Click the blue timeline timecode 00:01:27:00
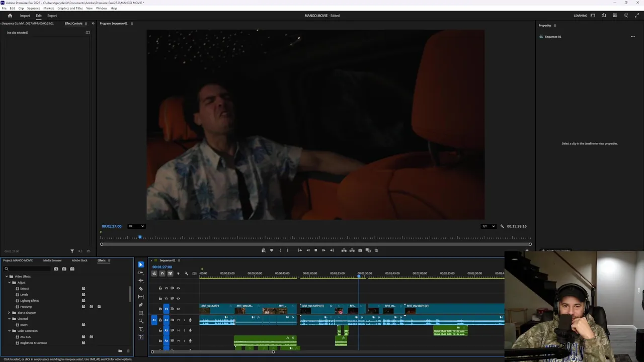This screenshot has width=644, height=362. [162, 267]
